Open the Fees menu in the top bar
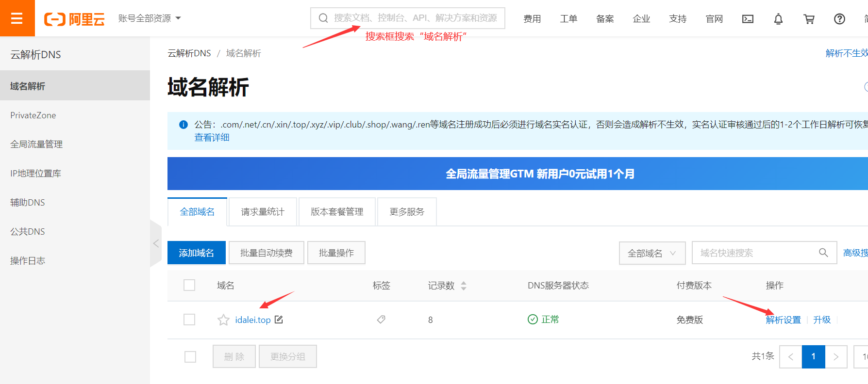Screen dimensions: 868x384 pyautogui.click(x=532, y=19)
